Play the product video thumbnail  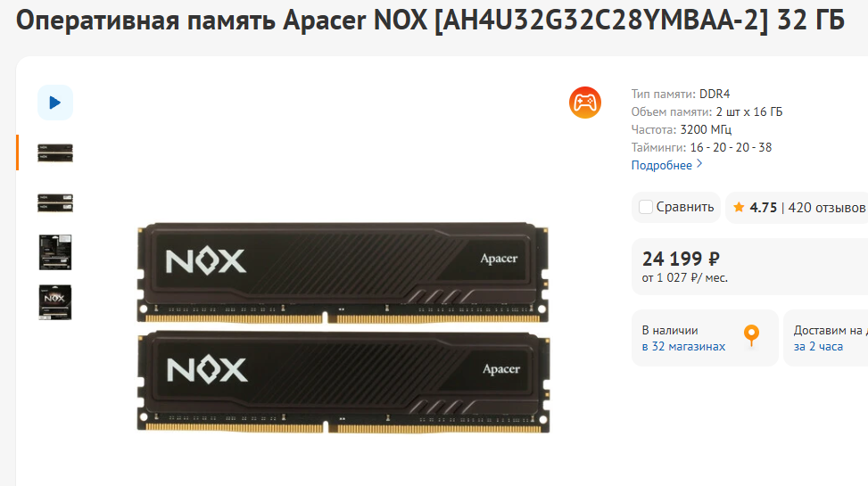pos(54,103)
